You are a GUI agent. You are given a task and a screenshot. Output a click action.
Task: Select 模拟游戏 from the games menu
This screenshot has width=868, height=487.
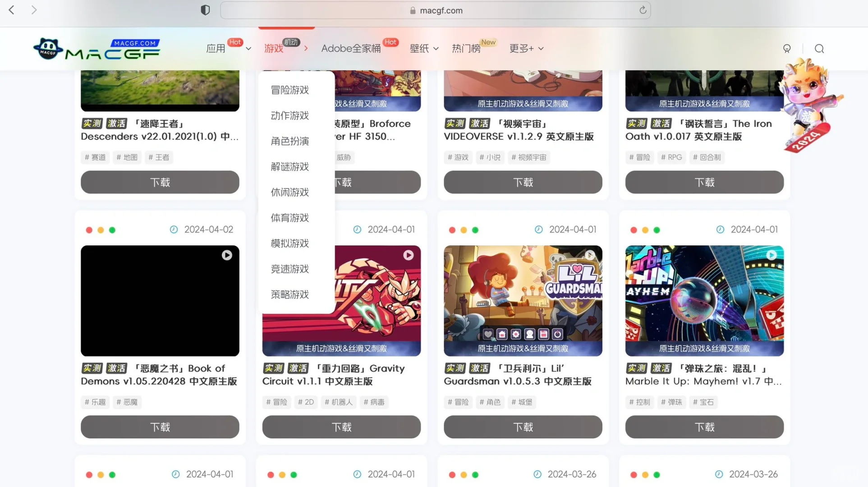[289, 243]
